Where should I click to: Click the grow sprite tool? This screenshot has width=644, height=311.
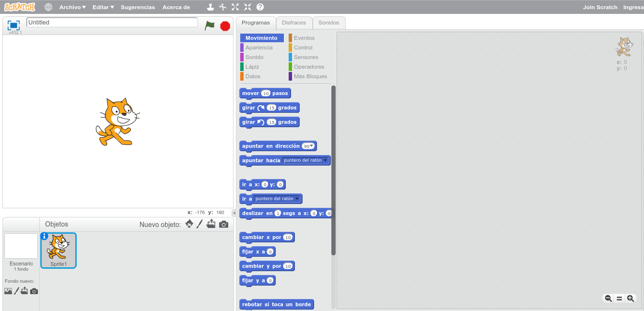click(x=235, y=7)
